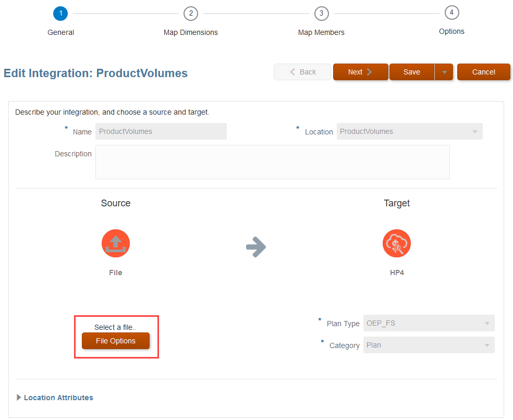
Task: Click the HP4 target cloud icon
Action: coord(397,243)
